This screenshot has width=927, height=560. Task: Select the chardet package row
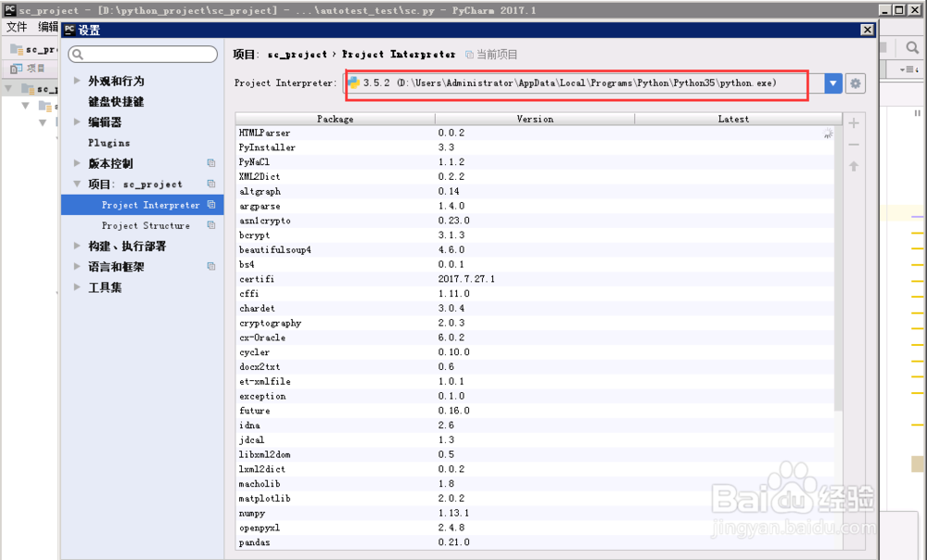535,308
